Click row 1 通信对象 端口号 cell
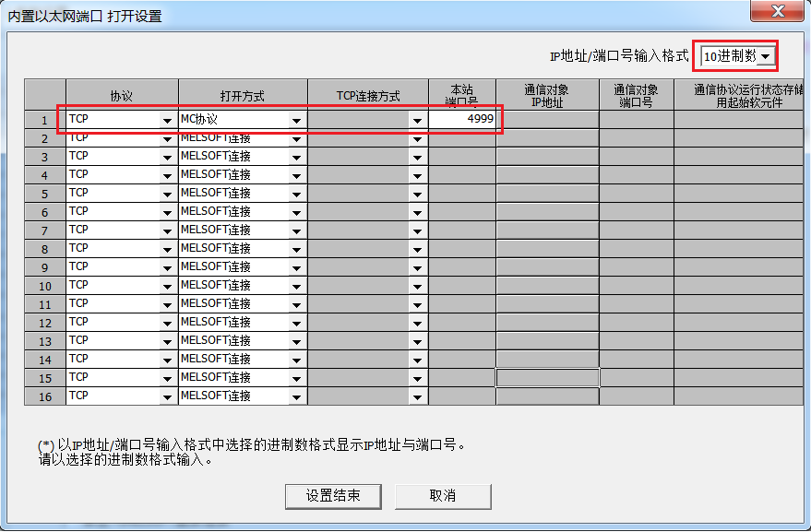 click(x=637, y=119)
